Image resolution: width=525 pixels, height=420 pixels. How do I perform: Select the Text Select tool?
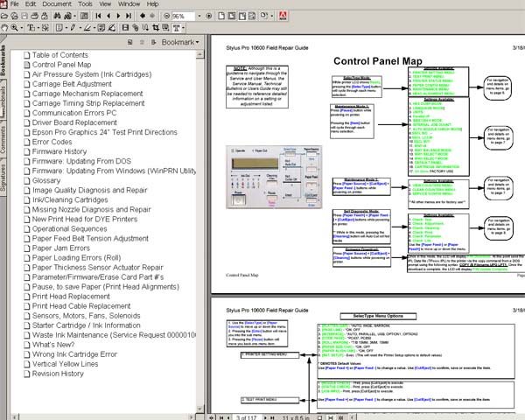click(31, 27)
